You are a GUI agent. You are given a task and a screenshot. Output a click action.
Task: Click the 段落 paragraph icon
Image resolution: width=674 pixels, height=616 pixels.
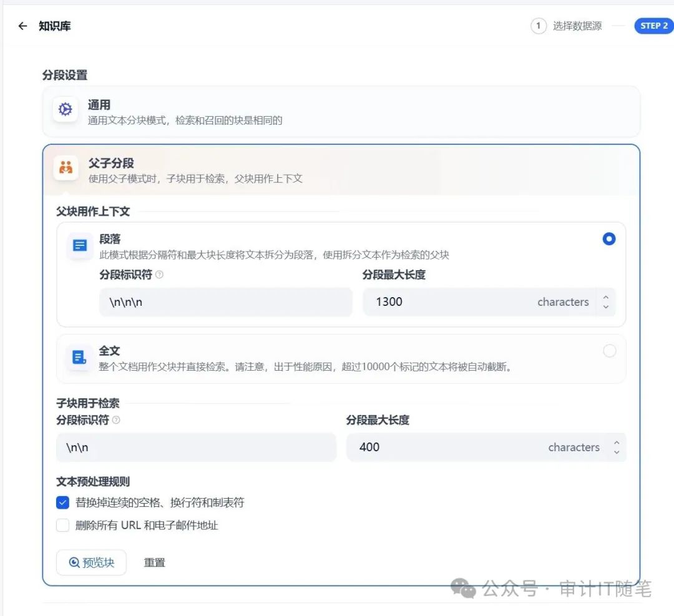tap(79, 245)
